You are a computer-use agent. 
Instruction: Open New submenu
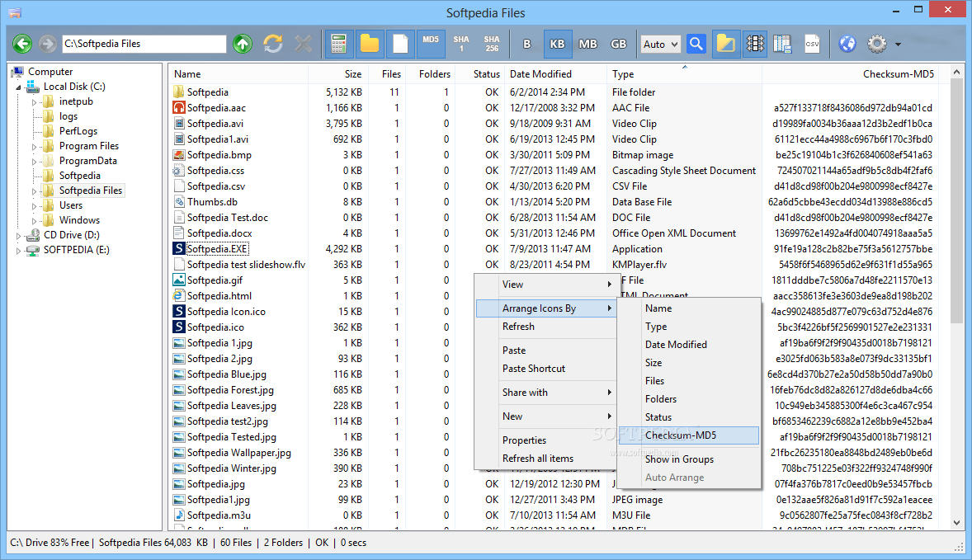[546, 416]
